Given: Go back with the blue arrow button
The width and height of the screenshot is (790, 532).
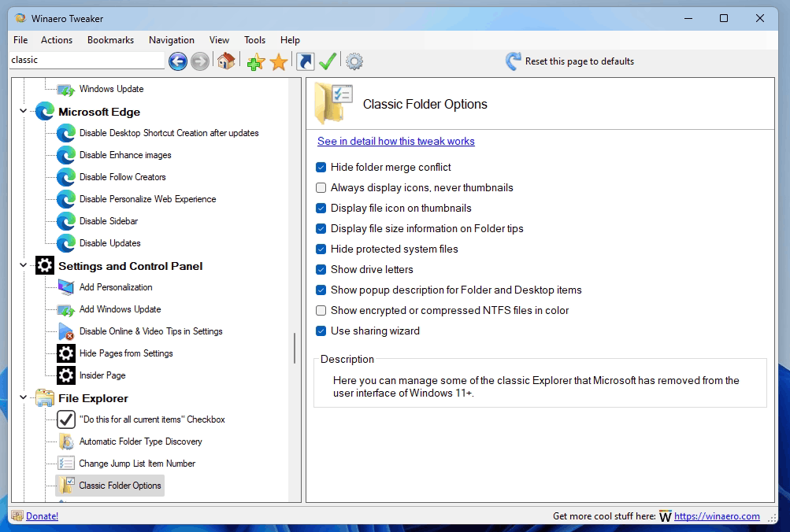Looking at the screenshot, I should (178, 61).
